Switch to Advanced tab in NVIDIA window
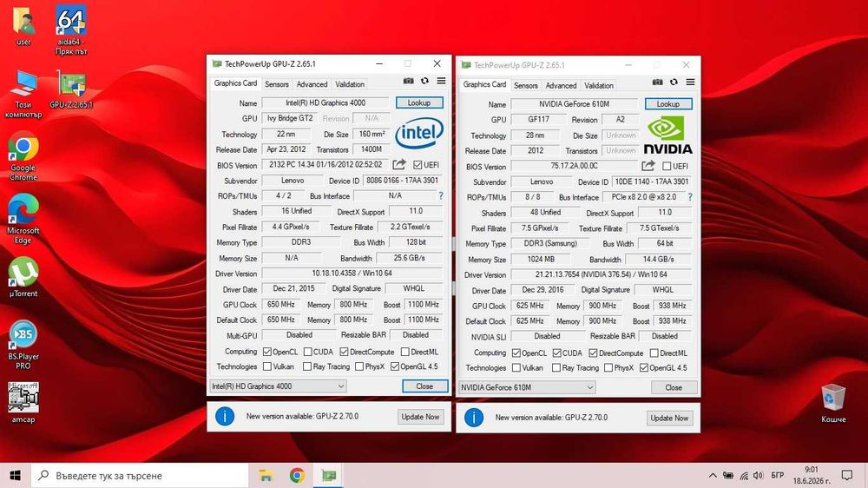Viewport: 868px width, 488px height. 561,85
